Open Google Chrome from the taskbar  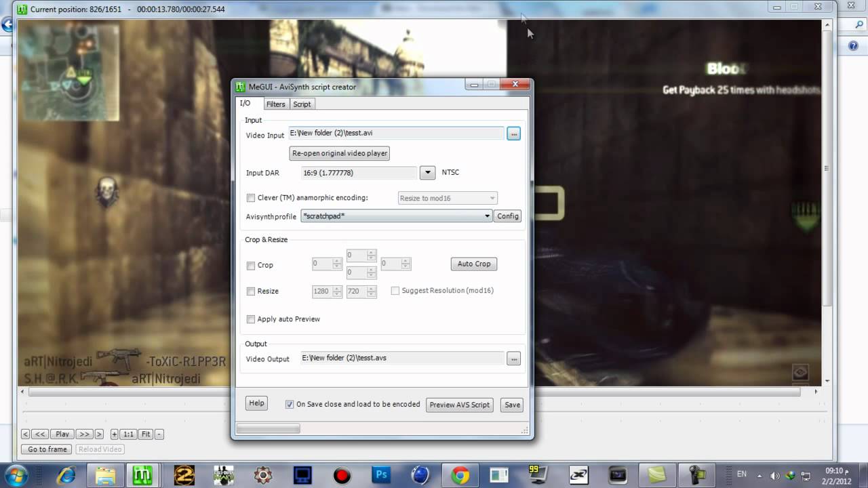[460, 475]
